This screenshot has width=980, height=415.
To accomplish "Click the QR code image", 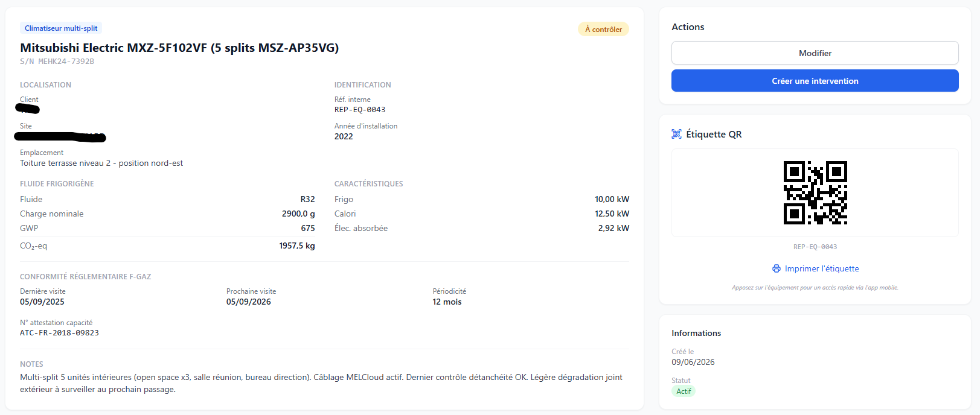I will coord(815,192).
